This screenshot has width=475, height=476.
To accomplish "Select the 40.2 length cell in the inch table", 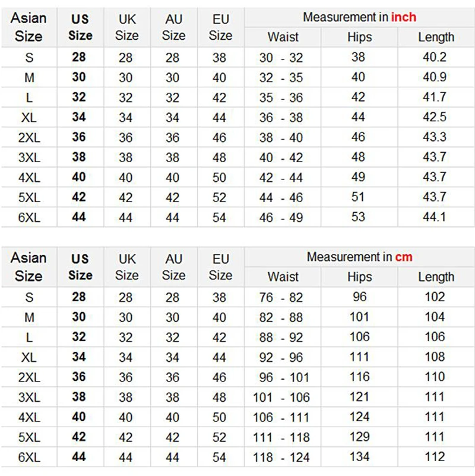I will click(435, 57).
